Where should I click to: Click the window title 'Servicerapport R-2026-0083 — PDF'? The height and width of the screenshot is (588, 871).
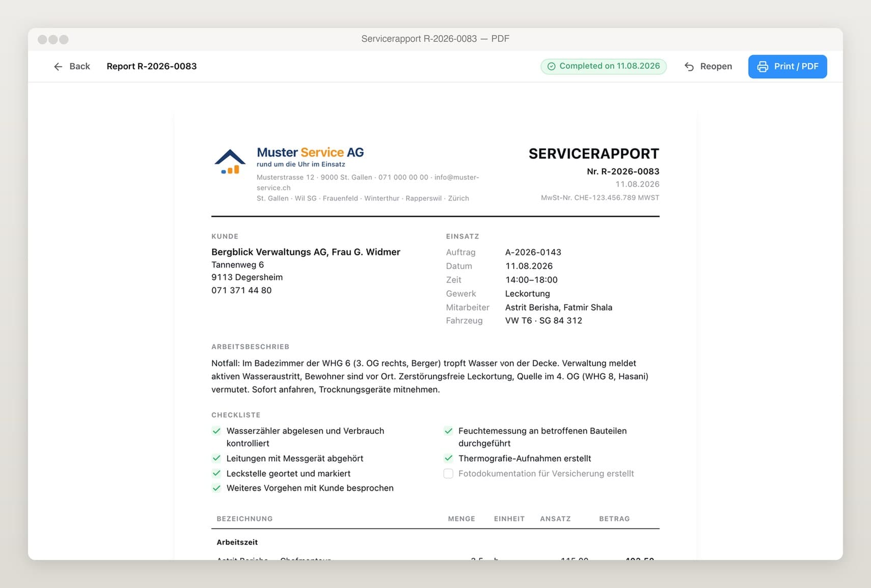(435, 39)
